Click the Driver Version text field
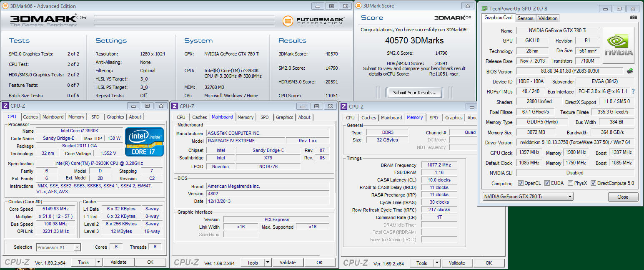Viewport: 644px width, 270px height. (x=575, y=142)
